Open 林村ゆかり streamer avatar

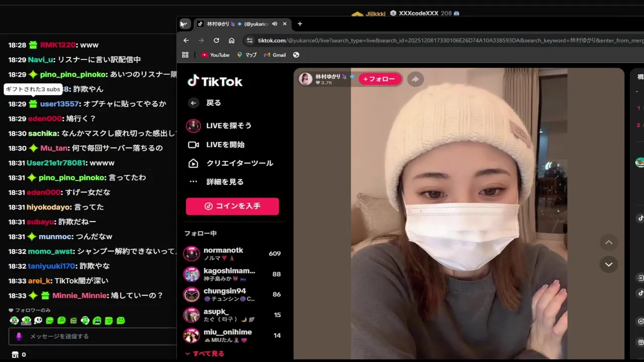[305, 79]
